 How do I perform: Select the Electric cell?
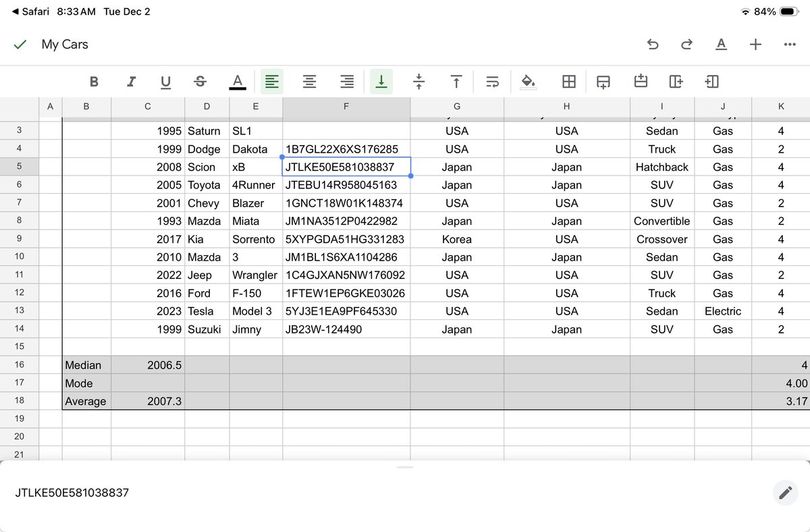(x=723, y=311)
